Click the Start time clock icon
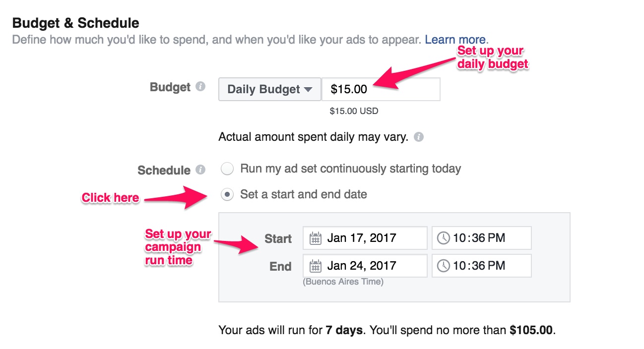Image resolution: width=644 pixels, height=349 pixels. coord(443,238)
